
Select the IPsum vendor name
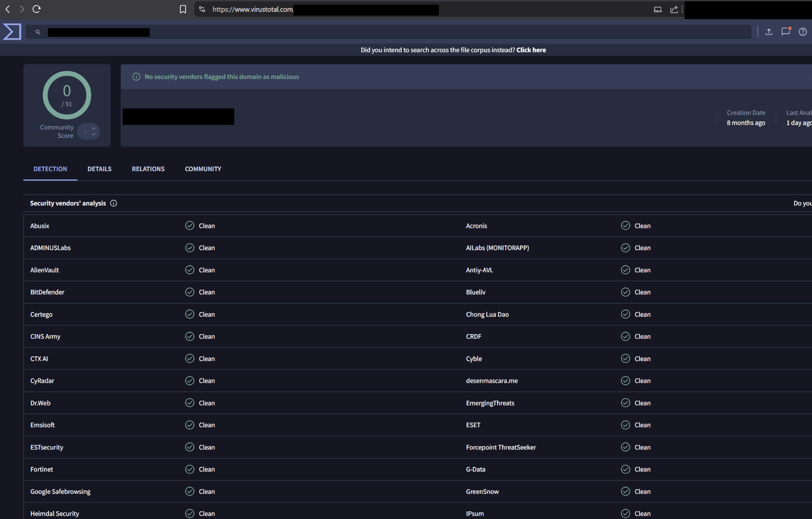click(x=475, y=513)
